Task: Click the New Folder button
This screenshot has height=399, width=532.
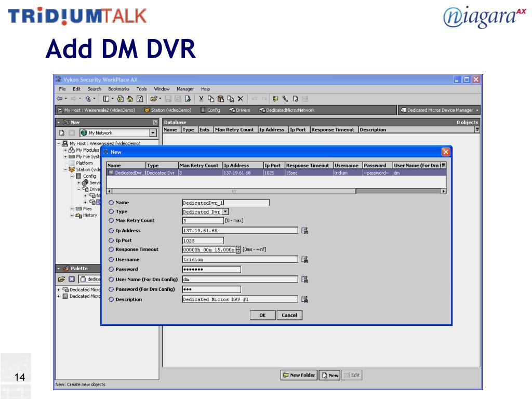Action: (299, 375)
